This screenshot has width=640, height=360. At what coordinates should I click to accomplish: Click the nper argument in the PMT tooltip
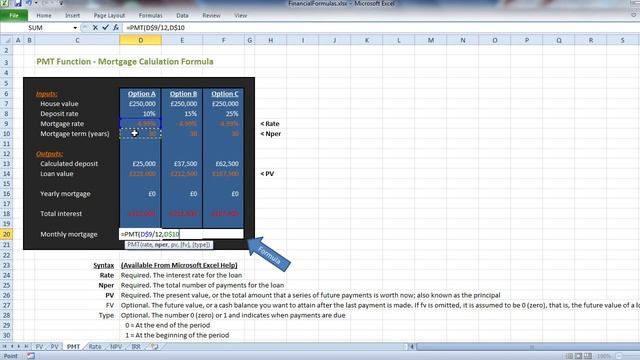[x=161, y=244]
